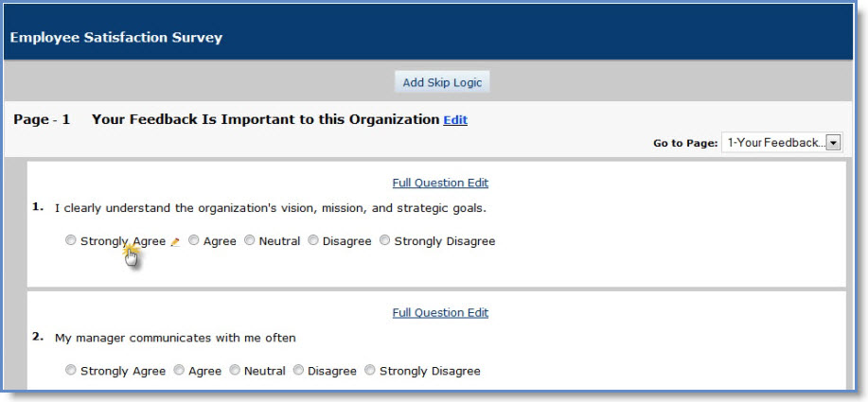
Task: Open Full Question Edit for question 1
Action: (x=440, y=183)
